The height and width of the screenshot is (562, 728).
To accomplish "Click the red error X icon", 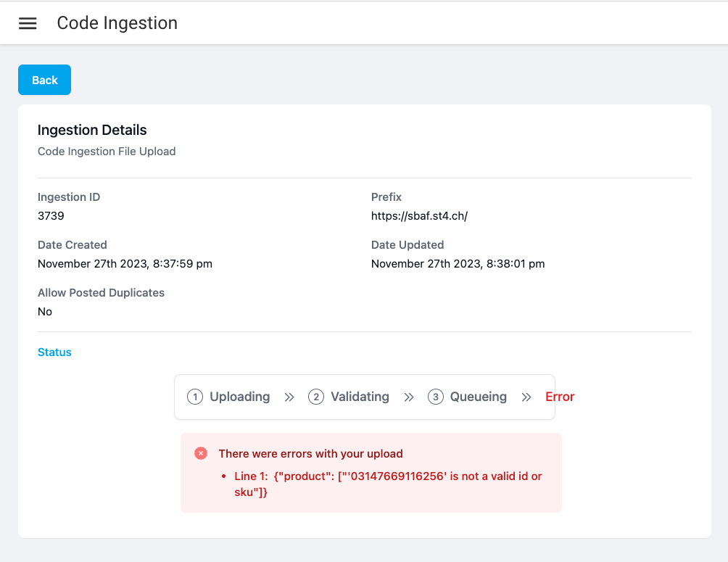I will (x=201, y=453).
